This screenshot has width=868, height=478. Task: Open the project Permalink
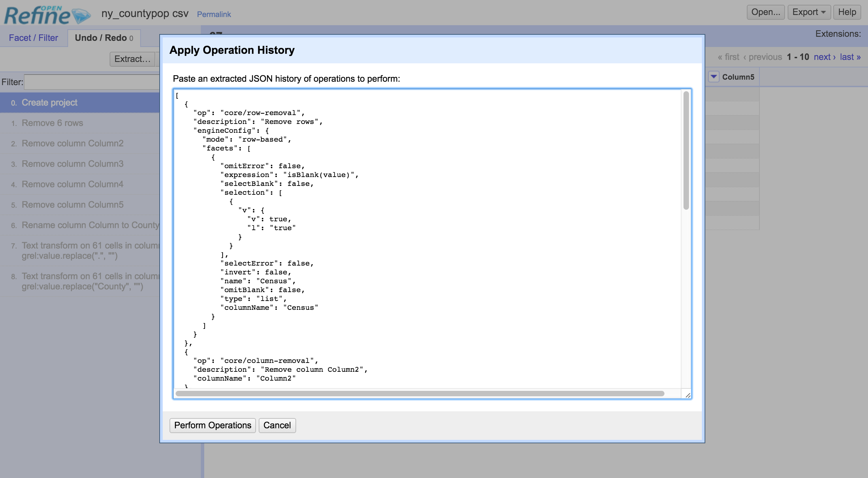pyautogui.click(x=214, y=14)
